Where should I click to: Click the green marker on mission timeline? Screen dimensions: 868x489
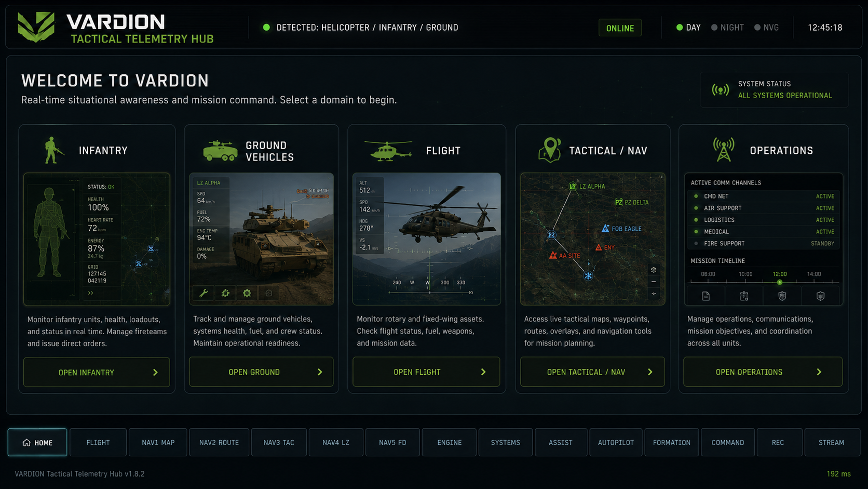coord(780,282)
